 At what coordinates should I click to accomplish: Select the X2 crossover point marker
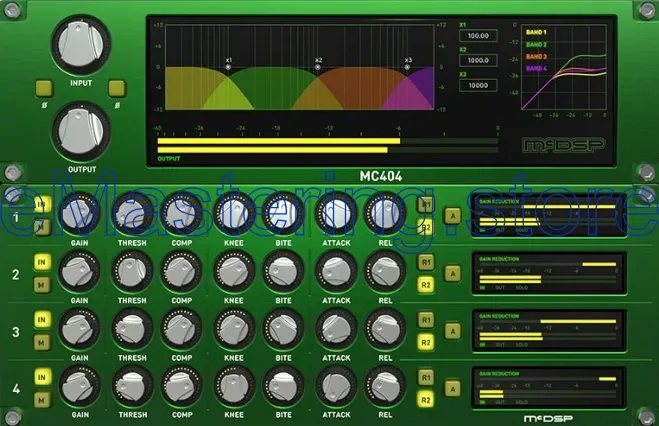(x=318, y=67)
